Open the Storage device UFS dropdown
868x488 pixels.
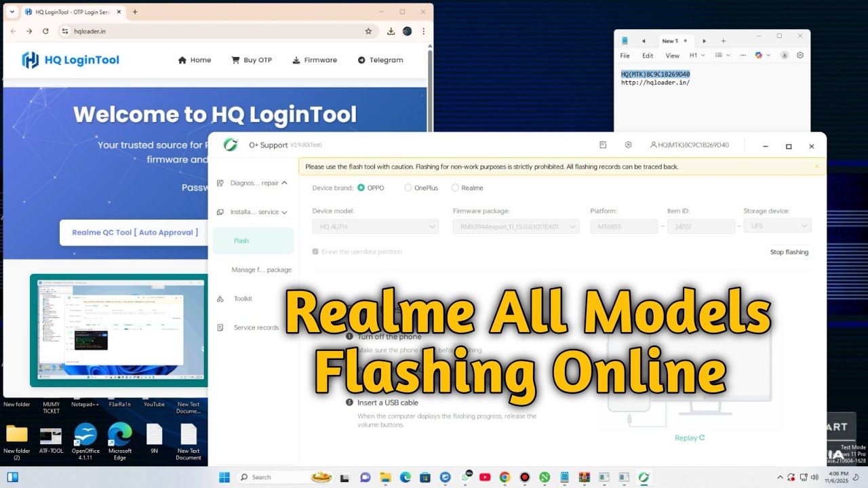click(777, 226)
